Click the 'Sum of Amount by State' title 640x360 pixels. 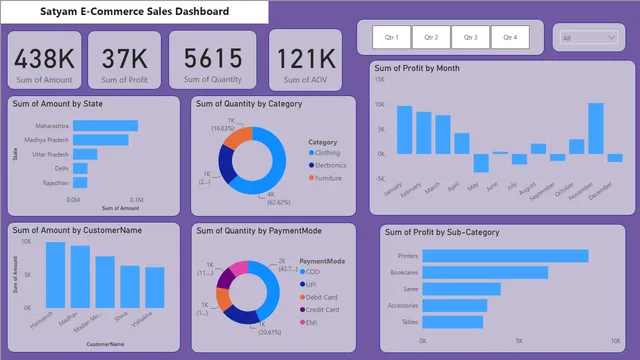coord(58,104)
